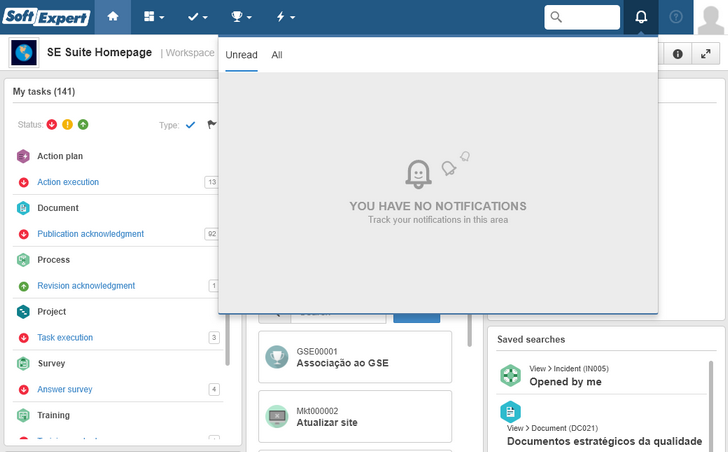Click the Survey hexagon icon
This screenshot has height=452, width=728.
[x=23, y=363]
